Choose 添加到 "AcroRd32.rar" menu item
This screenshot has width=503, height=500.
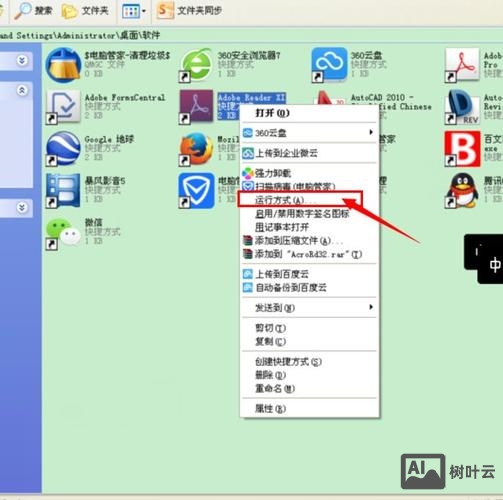click(x=309, y=254)
